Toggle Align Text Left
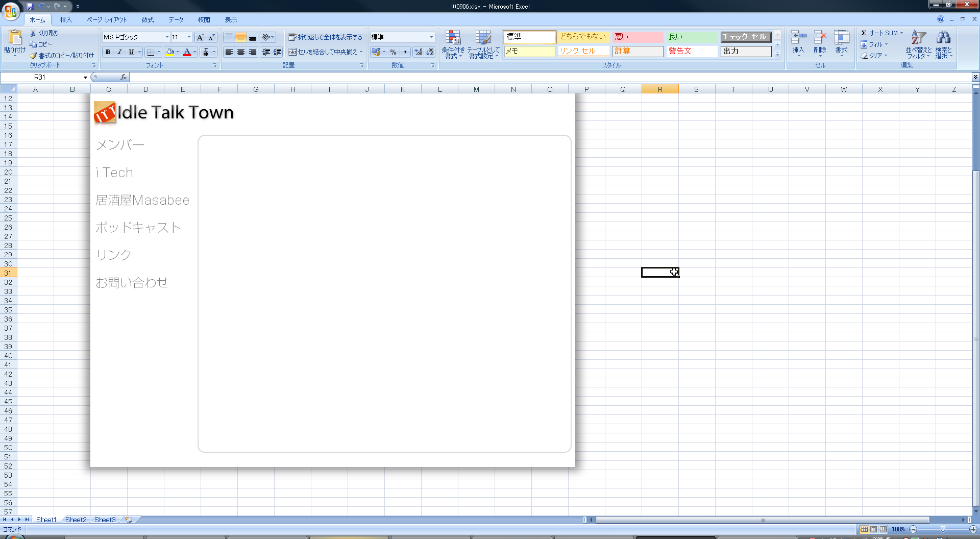980x539 pixels. pyautogui.click(x=229, y=52)
